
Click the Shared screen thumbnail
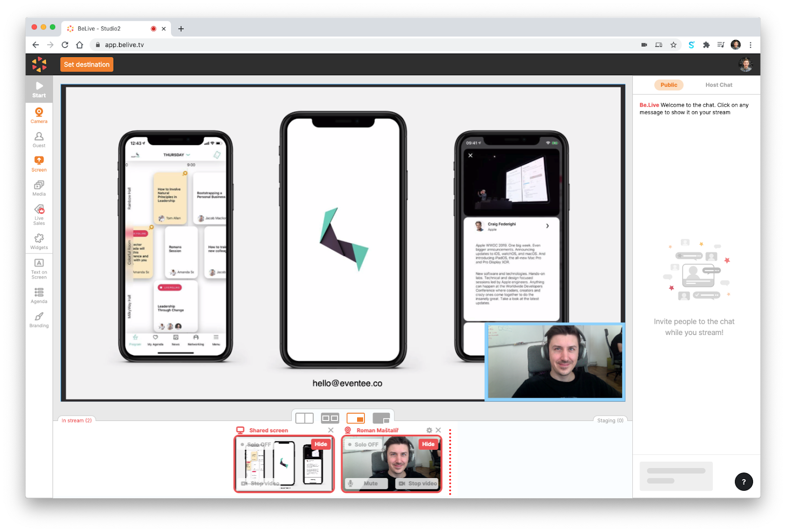coord(284,464)
